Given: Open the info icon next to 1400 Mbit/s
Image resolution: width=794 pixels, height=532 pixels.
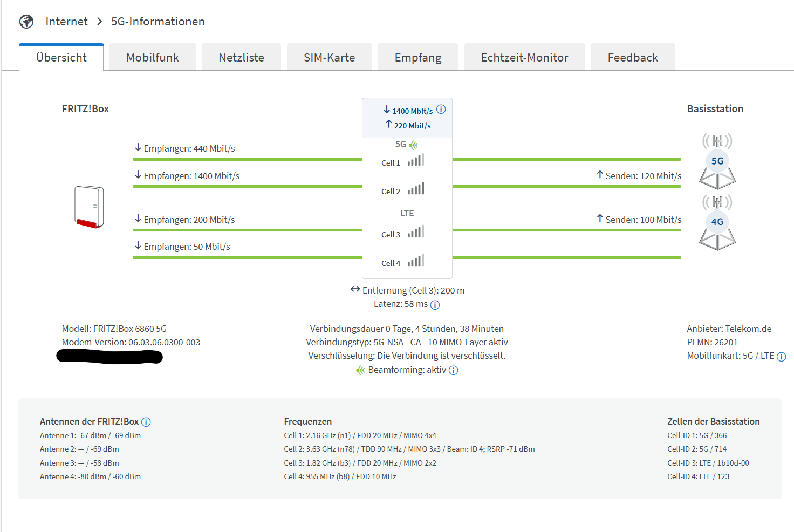Looking at the screenshot, I should point(441,109).
